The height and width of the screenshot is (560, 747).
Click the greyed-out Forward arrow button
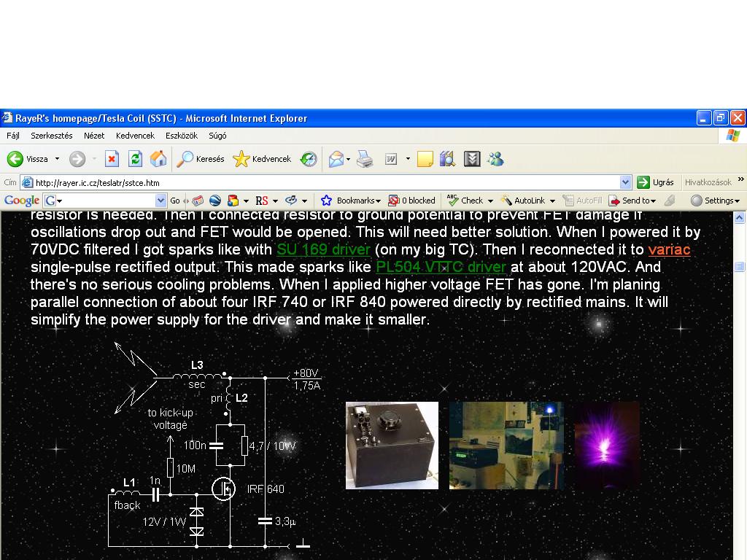(x=77, y=159)
